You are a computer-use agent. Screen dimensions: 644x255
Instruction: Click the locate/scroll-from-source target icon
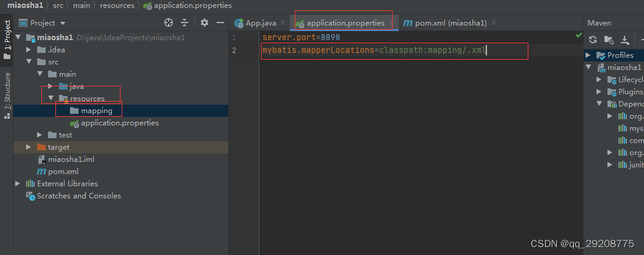[169, 23]
